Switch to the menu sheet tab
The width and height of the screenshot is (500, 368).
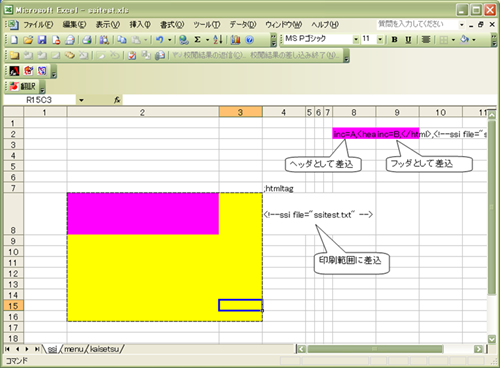click(x=73, y=349)
